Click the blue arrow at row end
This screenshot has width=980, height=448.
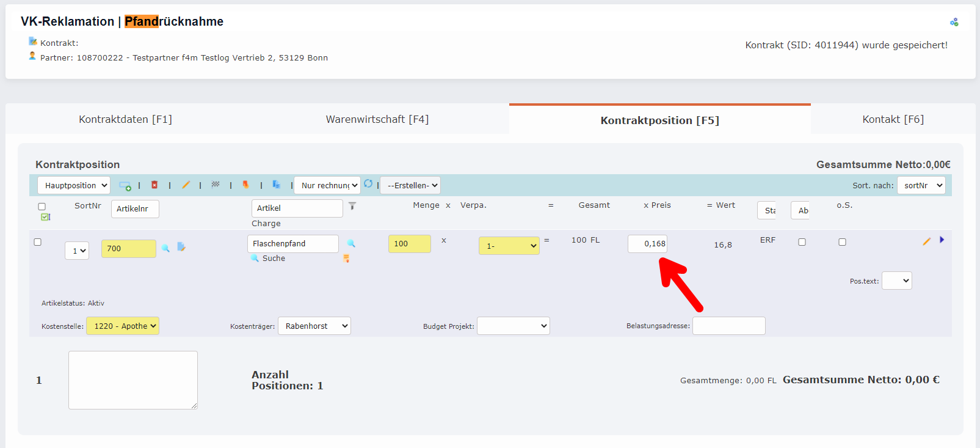click(x=942, y=240)
